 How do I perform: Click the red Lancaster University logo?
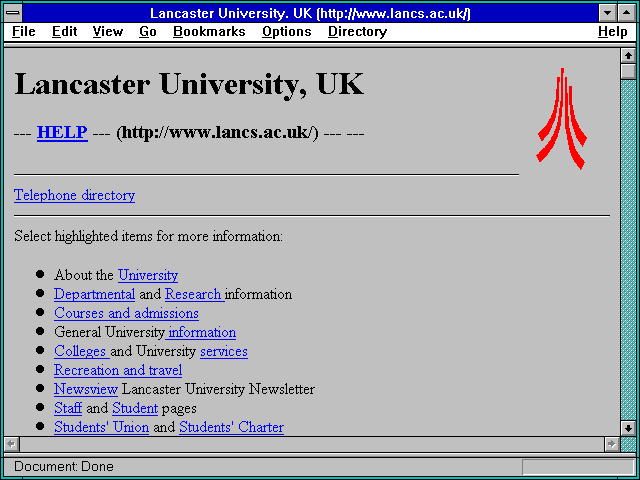coord(562,118)
